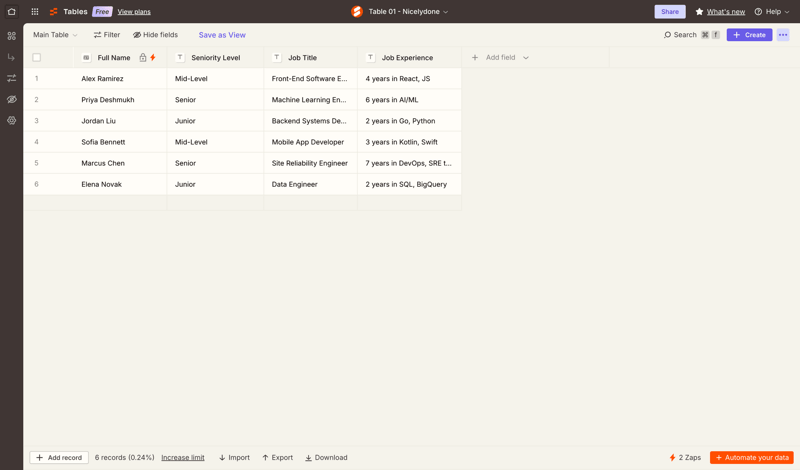Click the Share button
Screen dimensions: 800x470
tap(670, 11)
